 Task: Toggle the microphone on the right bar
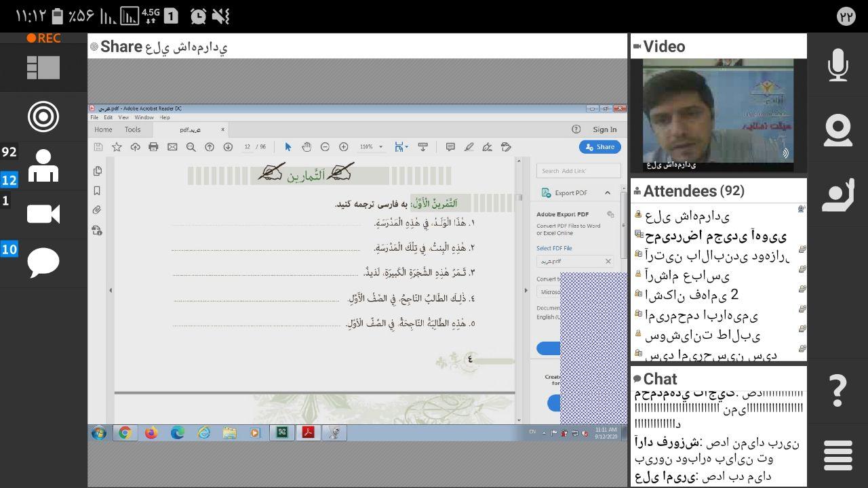[x=838, y=66]
